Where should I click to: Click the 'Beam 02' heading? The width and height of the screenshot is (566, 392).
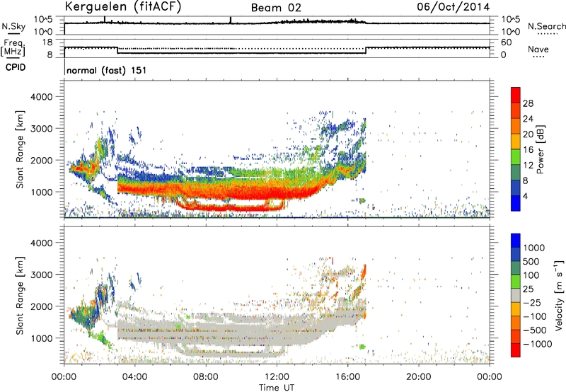click(276, 8)
